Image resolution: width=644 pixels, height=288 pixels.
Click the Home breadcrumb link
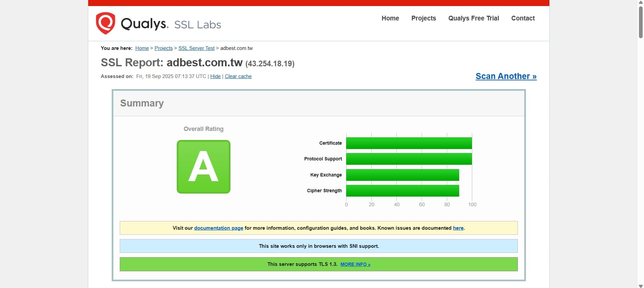142,48
